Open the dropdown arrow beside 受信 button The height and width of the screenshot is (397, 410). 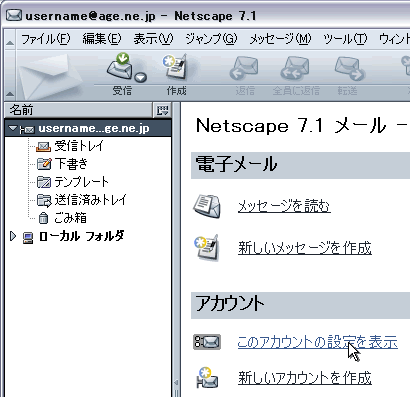tap(141, 77)
